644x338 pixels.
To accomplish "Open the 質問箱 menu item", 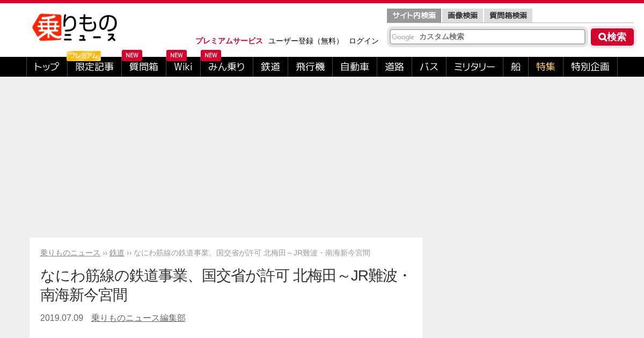I will click(144, 67).
